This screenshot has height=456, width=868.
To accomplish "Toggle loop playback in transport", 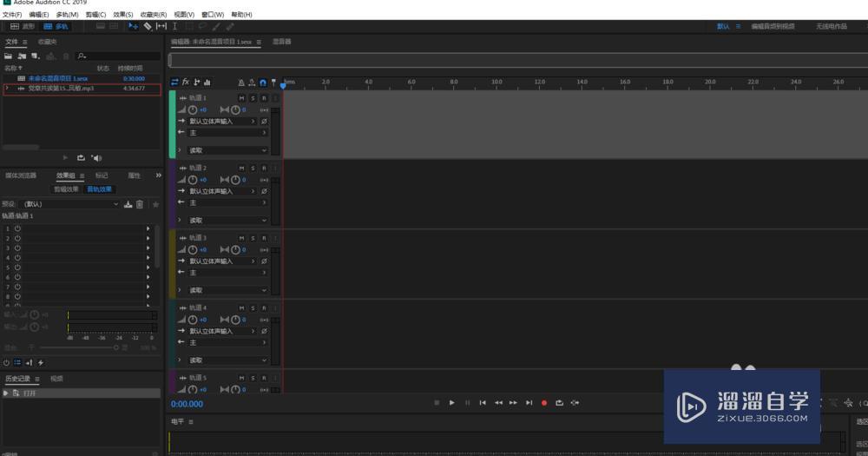I will pyautogui.click(x=559, y=403).
